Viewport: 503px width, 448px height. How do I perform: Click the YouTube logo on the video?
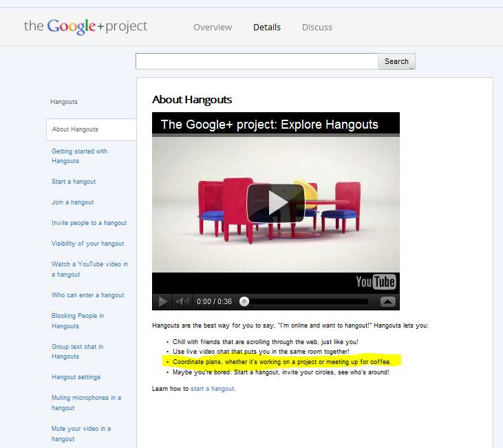tap(376, 282)
